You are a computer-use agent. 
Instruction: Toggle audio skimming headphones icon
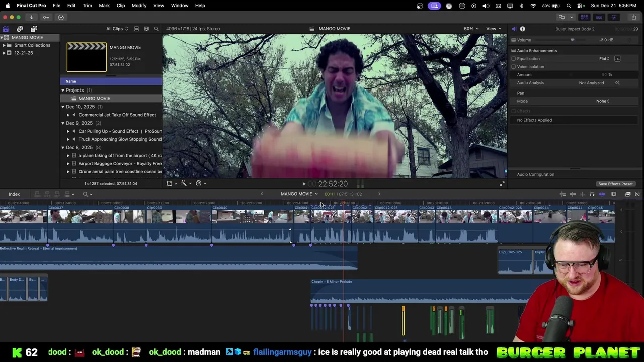592,194
